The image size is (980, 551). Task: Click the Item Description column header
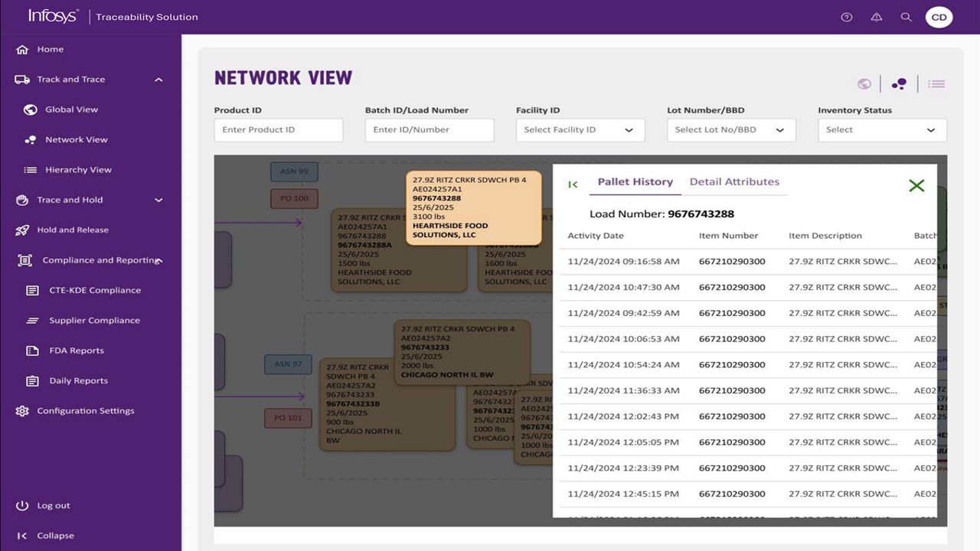(x=825, y=236)
